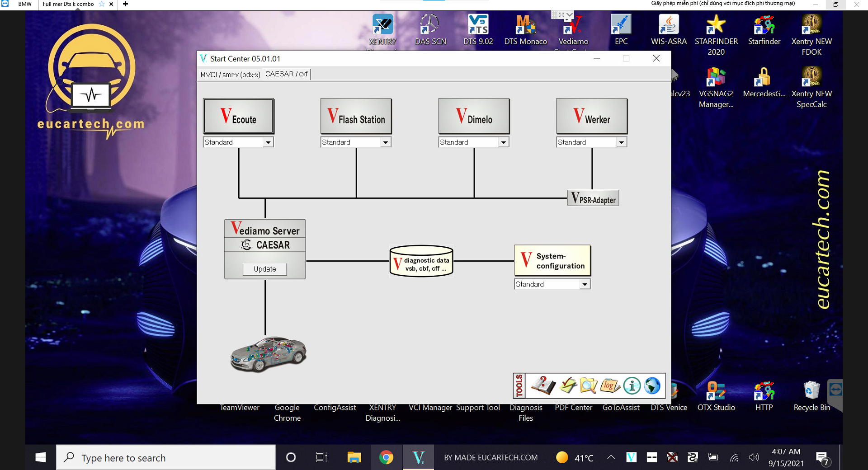Open the help book tool icon

coord(543,385)
